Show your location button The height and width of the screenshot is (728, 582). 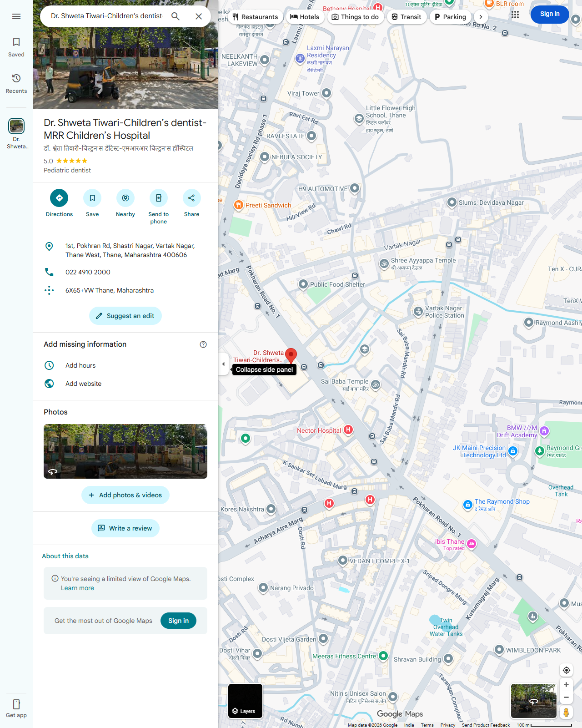coord(567,670)
